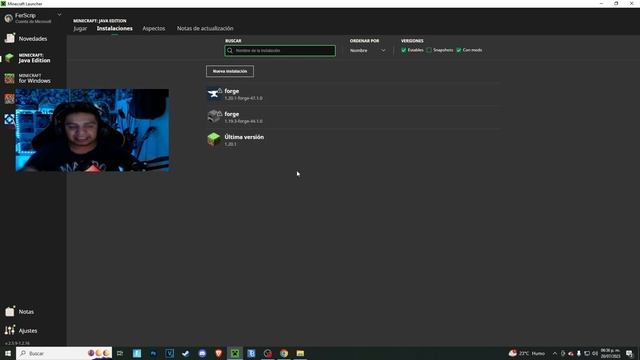Viewport: 640px width, 360px height.
Task: Click the furnace icon of forge 1.19.3
Action: click(214, 117)
